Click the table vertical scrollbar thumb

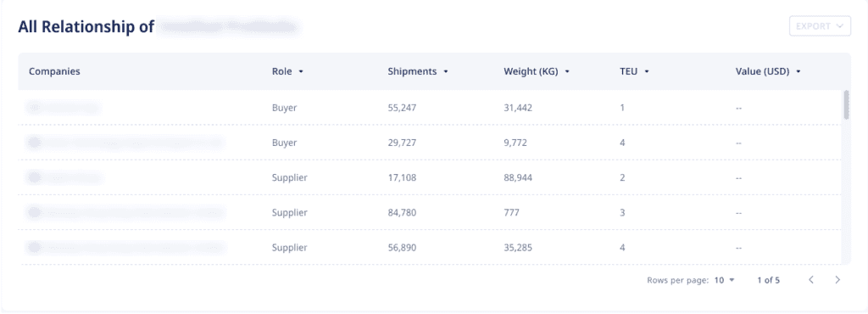coord(846,104)
